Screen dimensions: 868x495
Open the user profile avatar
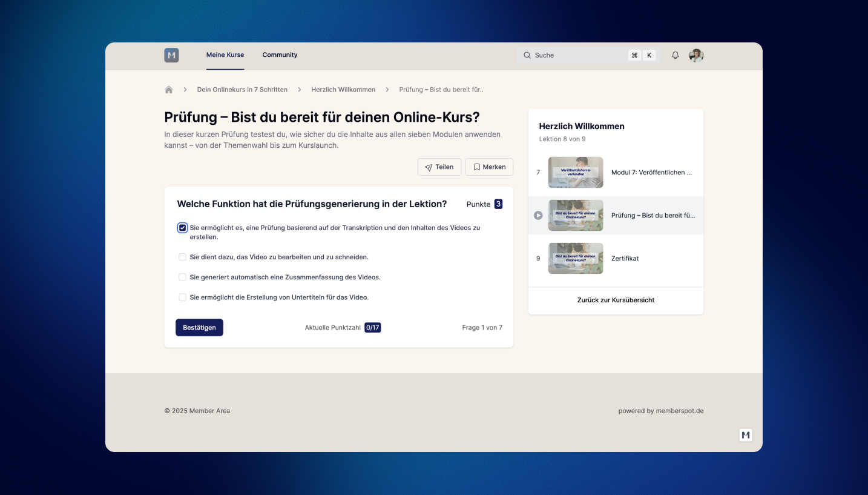coord(696,55)
